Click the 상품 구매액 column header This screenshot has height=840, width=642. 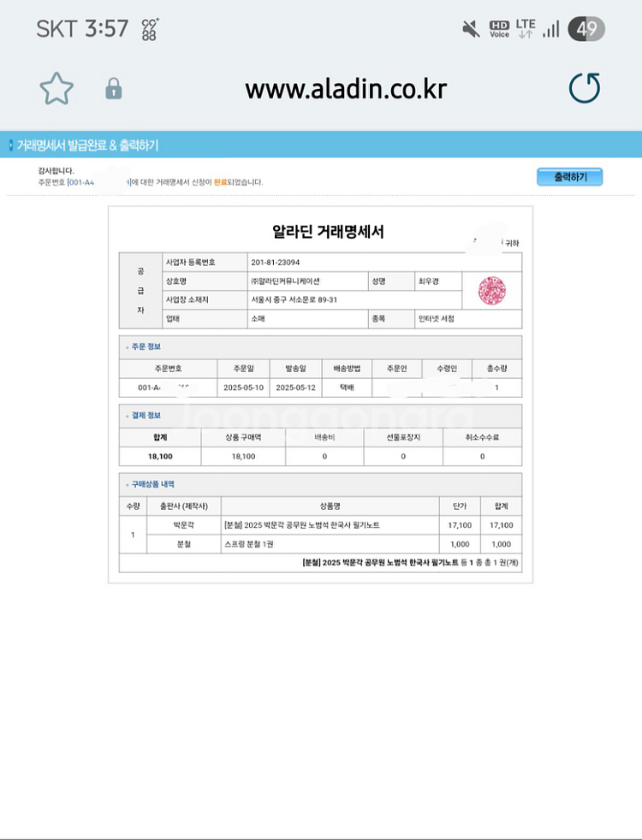tap(243, 438)
